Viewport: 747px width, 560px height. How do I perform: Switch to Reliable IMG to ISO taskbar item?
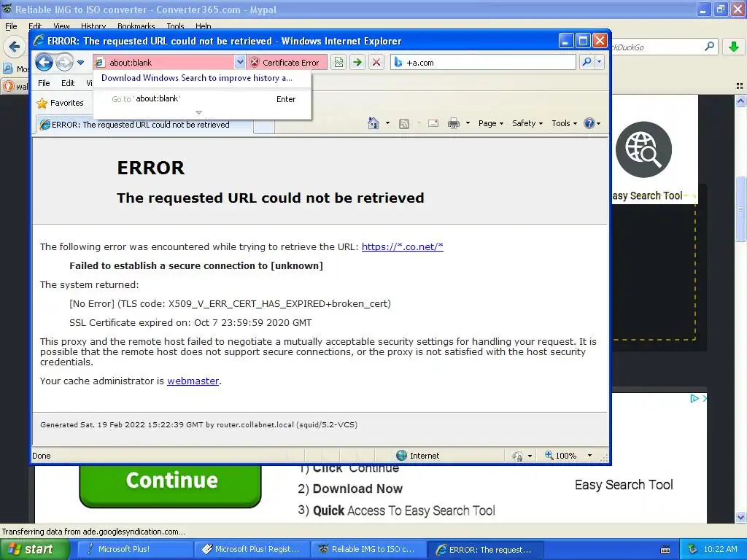point(368,549)
